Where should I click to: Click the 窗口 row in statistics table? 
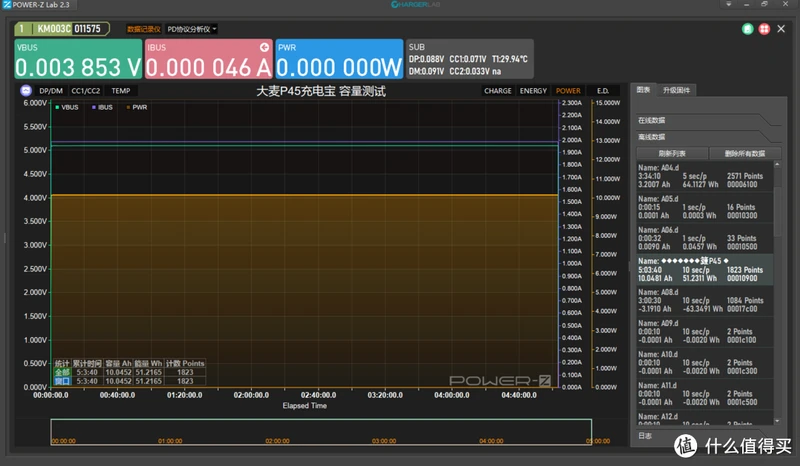click(130, 381)
